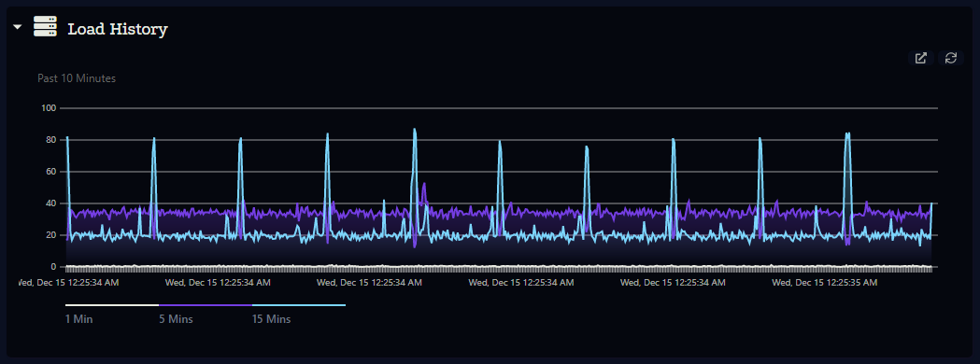
Task: Toggle the 5 Mins legend label
Action: [176, 320]
